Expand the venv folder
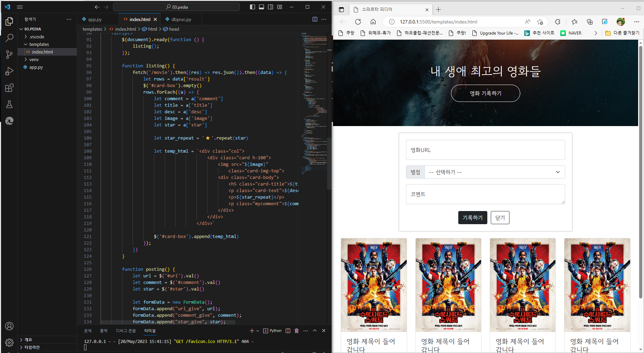Screen dimensions: 644x353 (x=47, y=59)
